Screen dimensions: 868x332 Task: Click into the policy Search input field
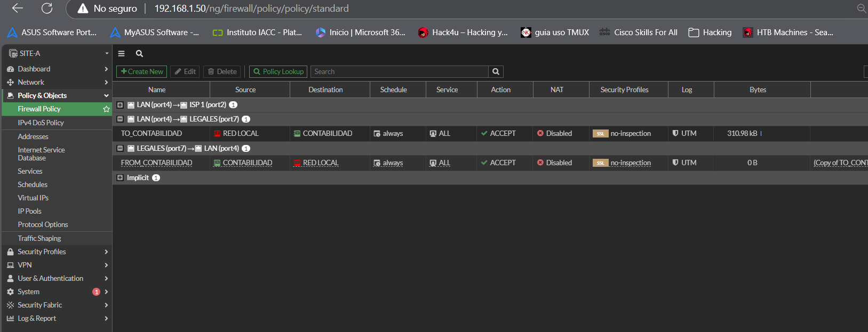click(399, 71)
